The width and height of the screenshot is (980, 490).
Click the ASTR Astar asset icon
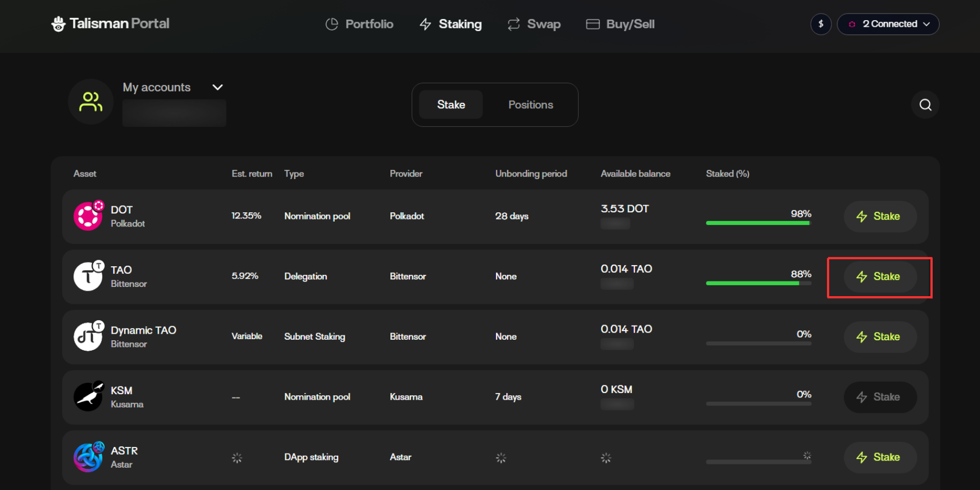tap(88, 457)
